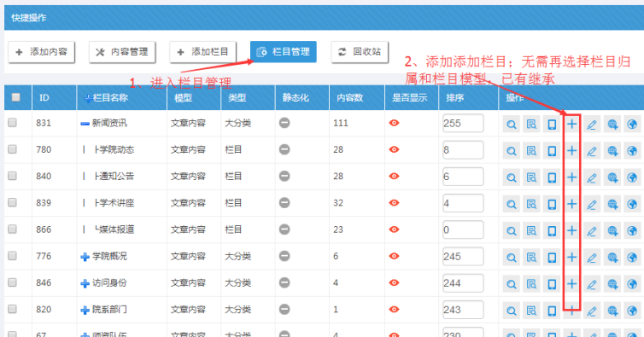
Task: Click the gray static-ization icon for 院系部门
Action: click(284, 310)
